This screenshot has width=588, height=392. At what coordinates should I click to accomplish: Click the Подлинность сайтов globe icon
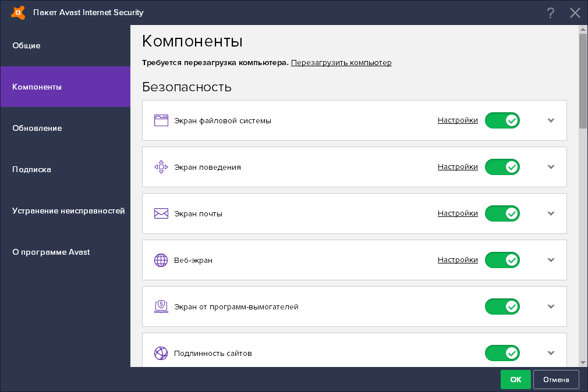(161, 353)
